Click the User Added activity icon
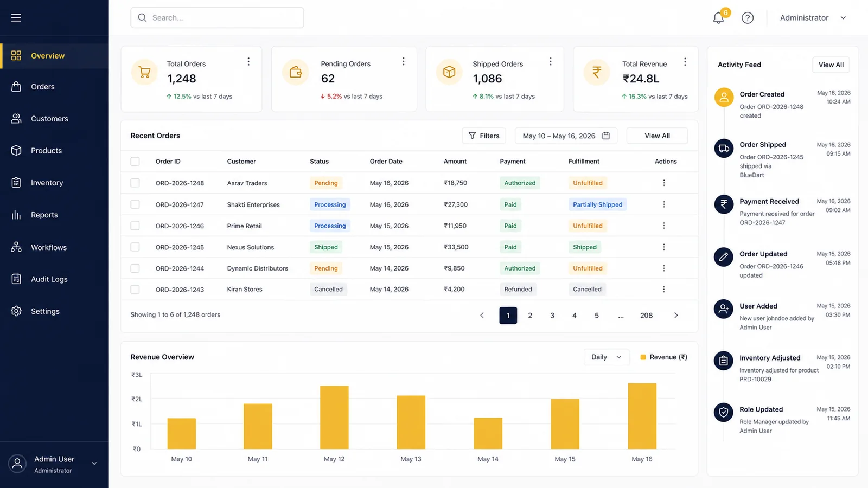The height and width of the screenshot is (488, 868). click(x=724, y=309)
